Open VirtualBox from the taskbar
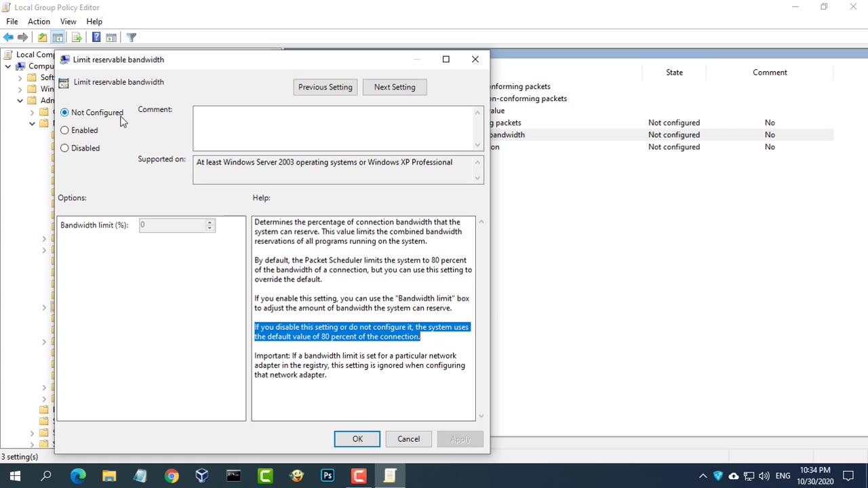868x488 pixels. (x=202, y=476)
